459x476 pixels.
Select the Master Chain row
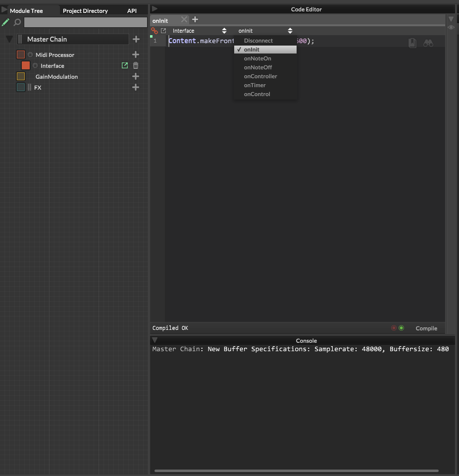(73, 39)
